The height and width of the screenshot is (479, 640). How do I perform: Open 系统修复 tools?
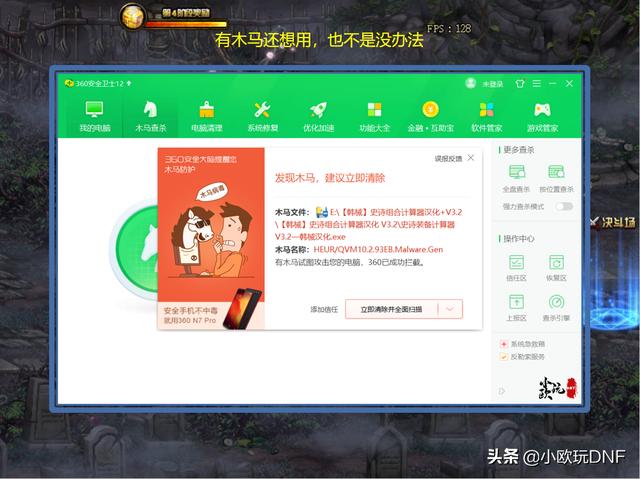(x=262, y=116)
